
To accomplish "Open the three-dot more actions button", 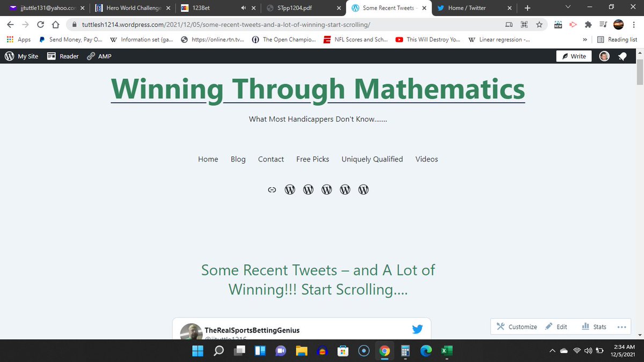I will (623, 327).
